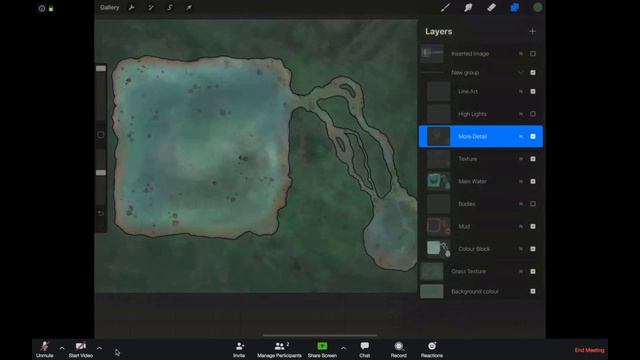Viewport: 640px width, 360px height.
Task: Click the Brush Size slider handle
Action: coord(101,69)
